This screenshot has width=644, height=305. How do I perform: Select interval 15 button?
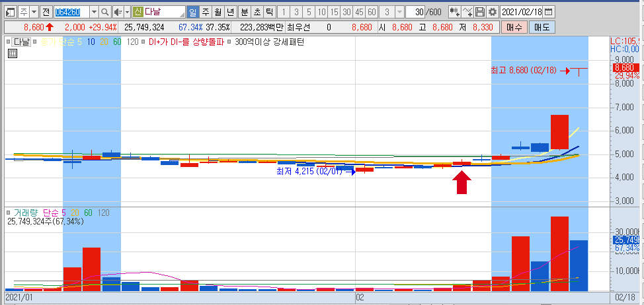335,13
